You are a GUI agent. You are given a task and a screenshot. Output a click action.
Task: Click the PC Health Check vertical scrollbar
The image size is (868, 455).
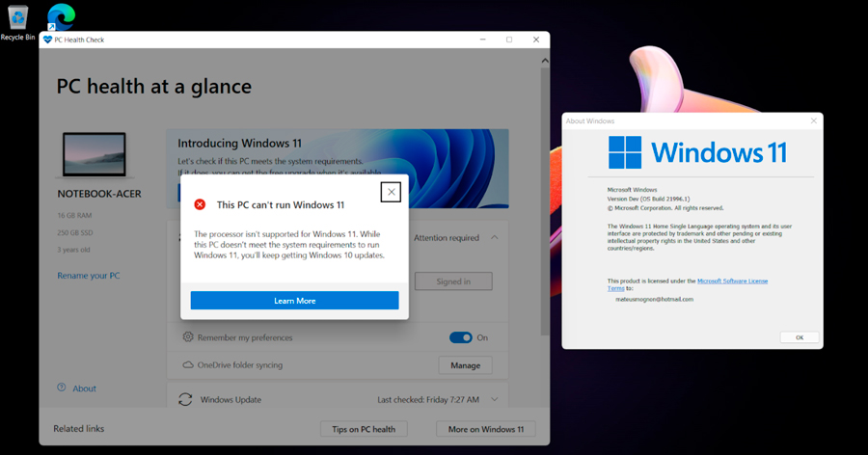tap(545, 201)
